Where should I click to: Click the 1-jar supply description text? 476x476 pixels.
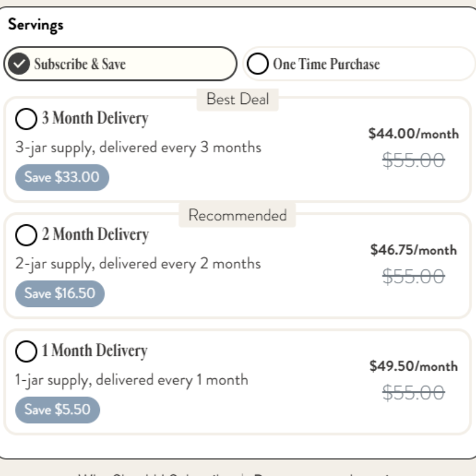[x=131, y=380]
